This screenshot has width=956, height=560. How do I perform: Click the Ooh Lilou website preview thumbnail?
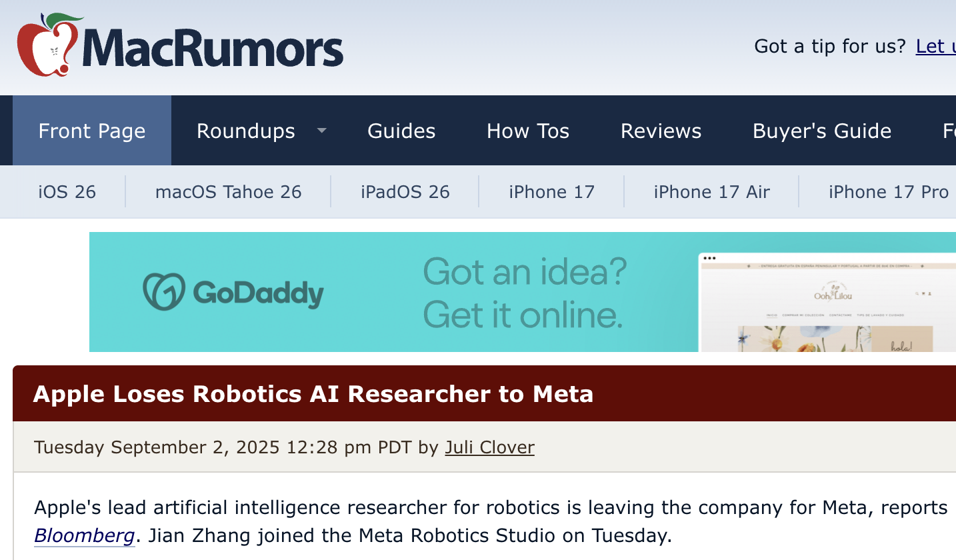pos(827,303)
